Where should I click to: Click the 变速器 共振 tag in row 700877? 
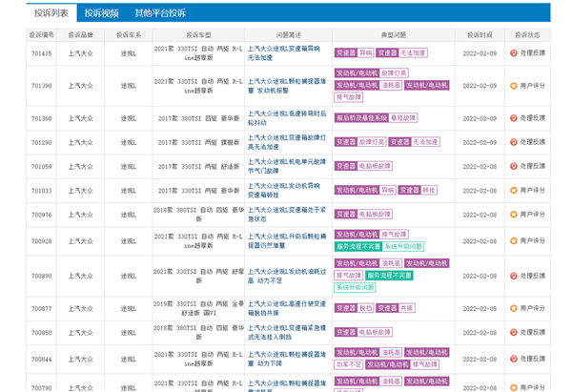tap(396, 308)
